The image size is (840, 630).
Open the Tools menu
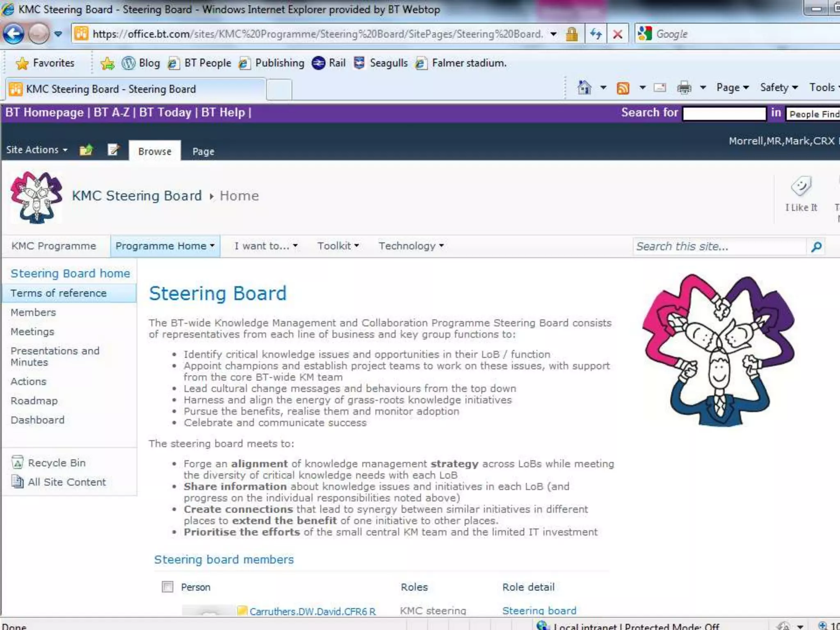pos(824,87)
